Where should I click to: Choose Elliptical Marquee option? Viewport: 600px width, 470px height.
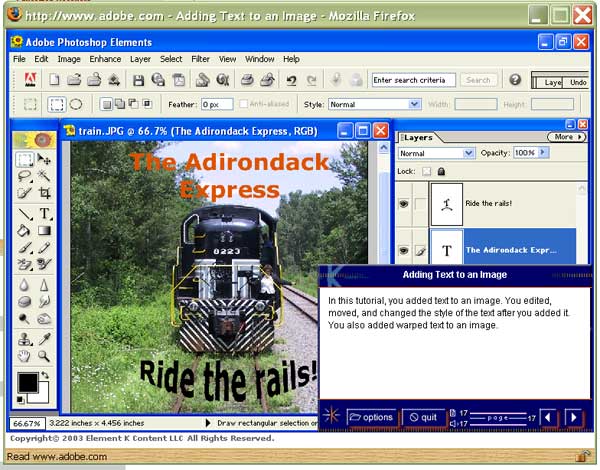tap(76, 104)
